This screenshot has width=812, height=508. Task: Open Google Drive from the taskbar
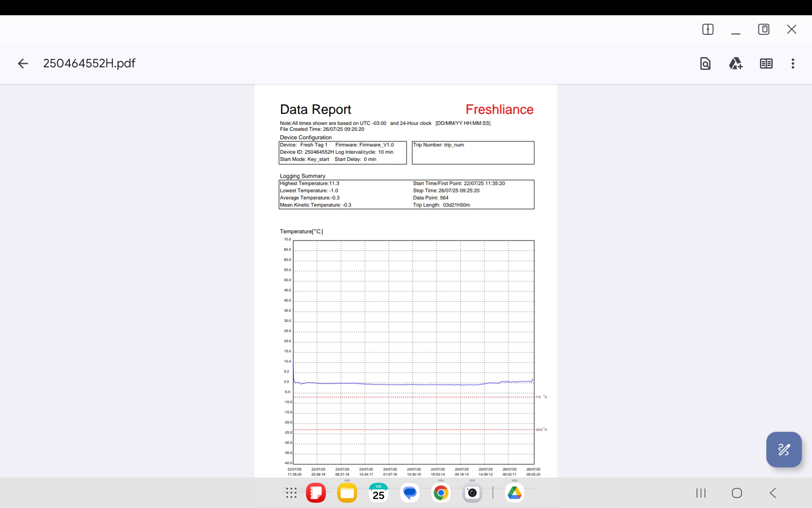pyautogui.click(x=514, y=493)
